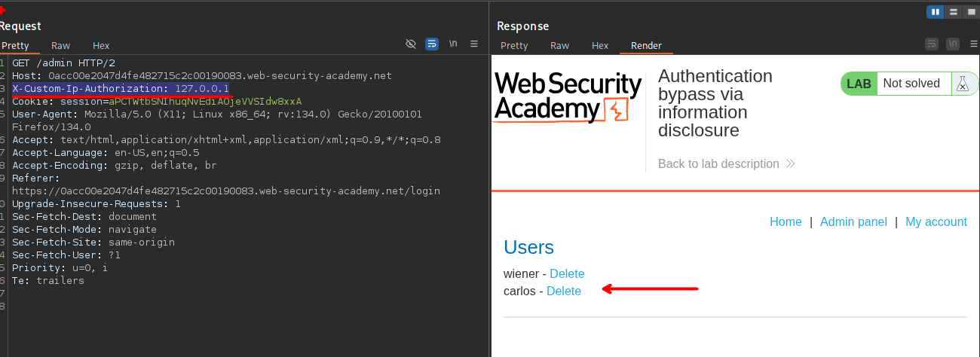The width and height of the screenshot is (980, 357).
Task: Delete the carlos user
Action: click(563, 291)
